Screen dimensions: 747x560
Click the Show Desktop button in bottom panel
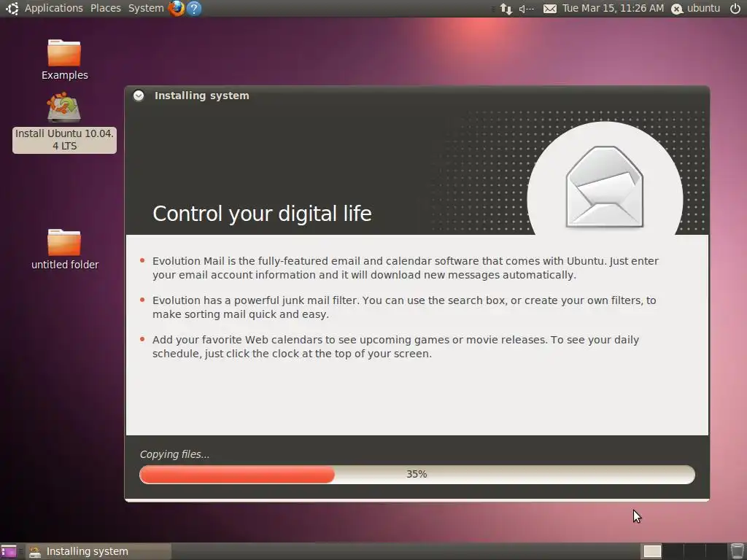point(9,551)
